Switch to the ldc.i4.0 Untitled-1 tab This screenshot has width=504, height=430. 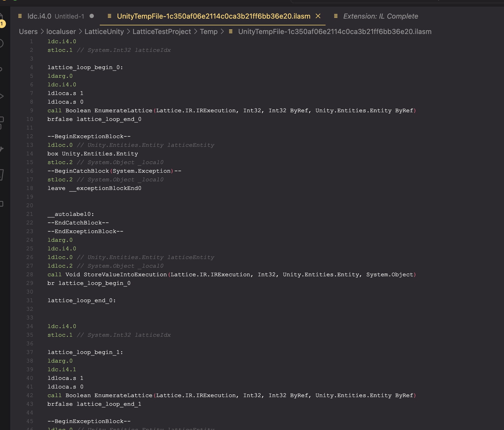coord(55,16)
